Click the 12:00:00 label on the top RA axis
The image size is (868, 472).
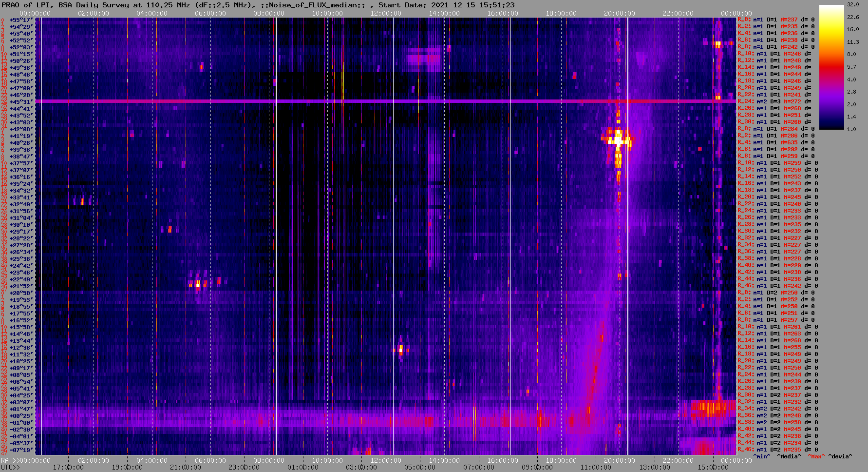click(x=386, y=13)
